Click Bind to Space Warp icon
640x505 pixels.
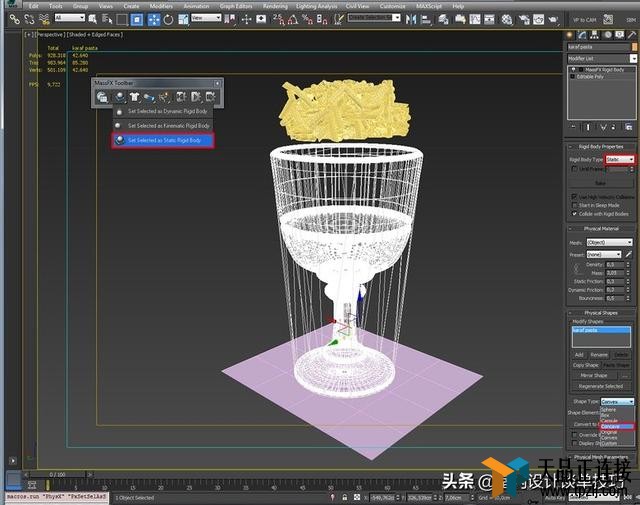(44, 19)
